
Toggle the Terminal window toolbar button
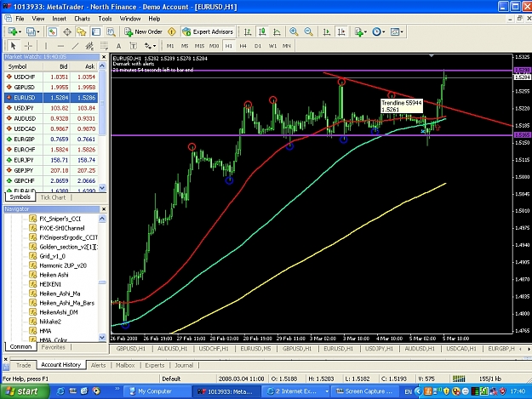pos(96,31)
